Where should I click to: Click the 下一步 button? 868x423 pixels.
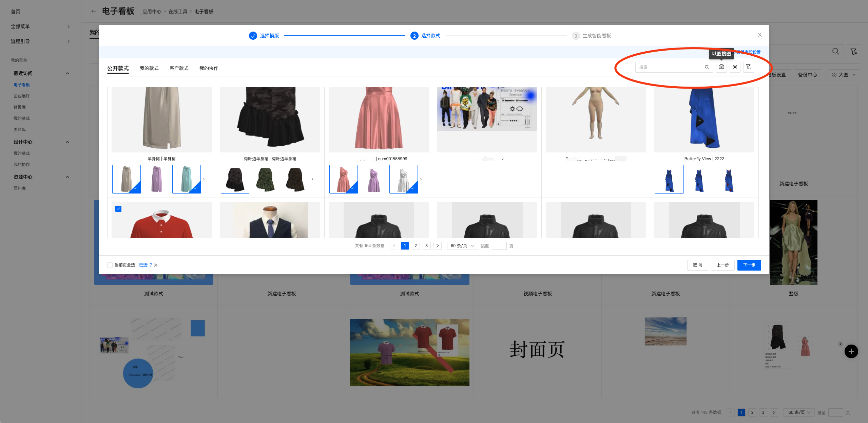pyautogui.click(x=749, y=265)
